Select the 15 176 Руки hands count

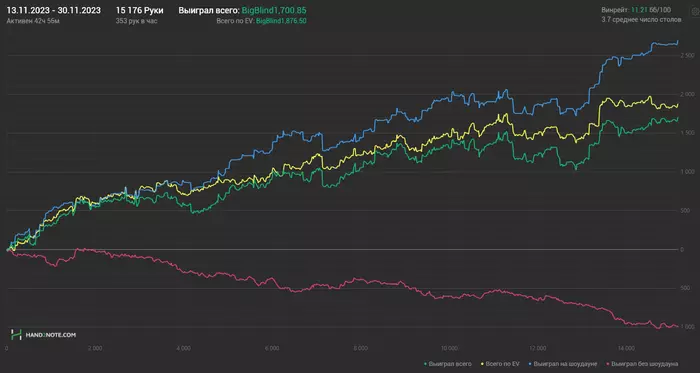pyautogui.click(x=139, y=10)
